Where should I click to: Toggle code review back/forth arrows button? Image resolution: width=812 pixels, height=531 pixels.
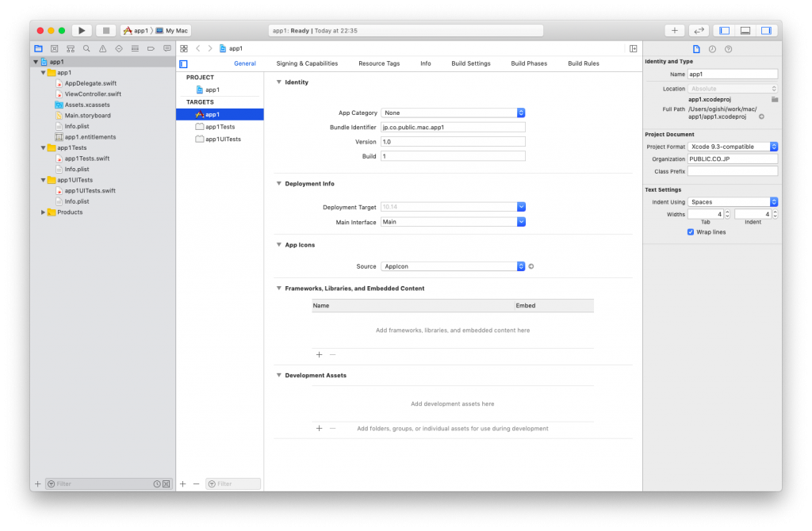(x=699, y=31)
